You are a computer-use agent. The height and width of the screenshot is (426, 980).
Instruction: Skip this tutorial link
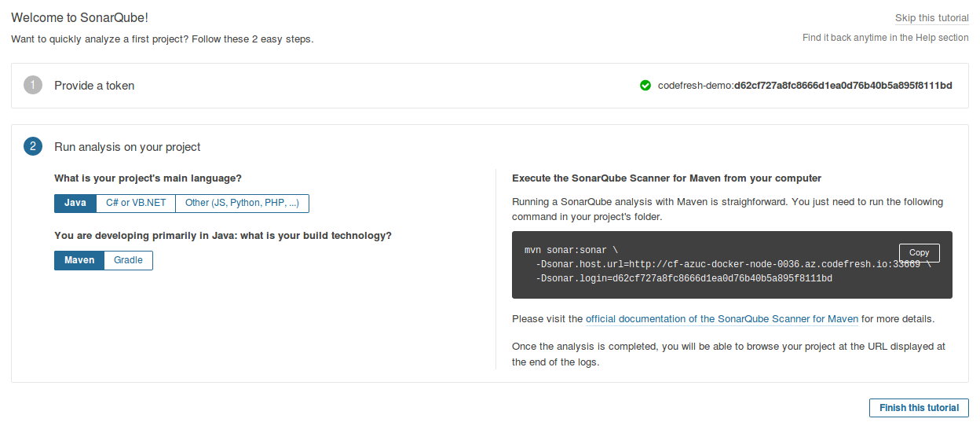click(932, 18)
